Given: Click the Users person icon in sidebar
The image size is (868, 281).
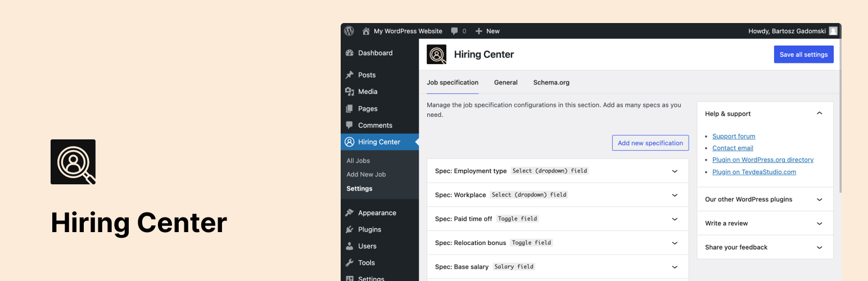Looking at the screenshot, I should [350, 246].
